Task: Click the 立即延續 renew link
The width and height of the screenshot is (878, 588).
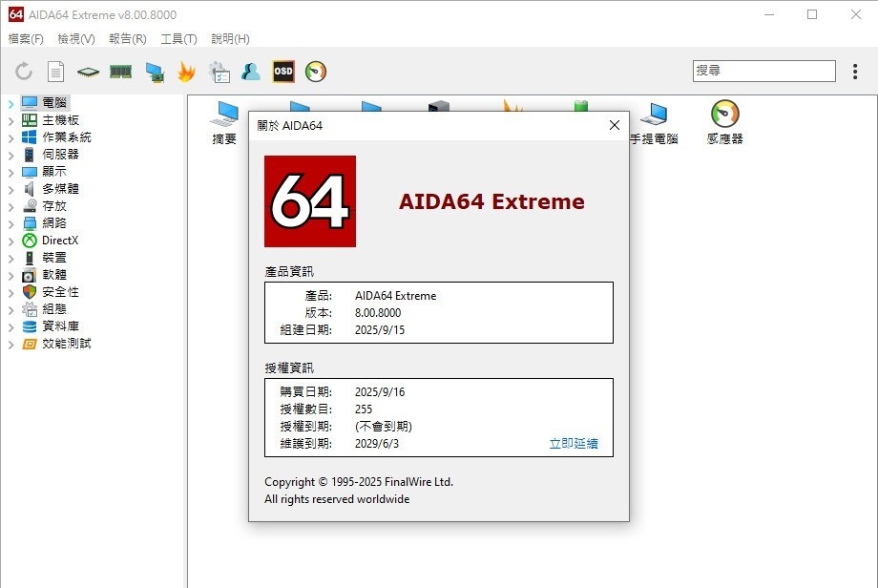Action: point(574,444)
